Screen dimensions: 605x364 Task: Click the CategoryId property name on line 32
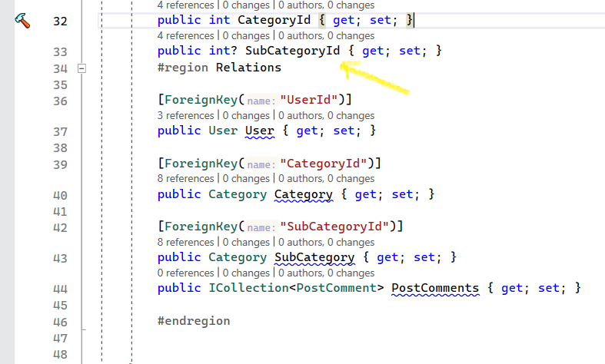tap(274, 20)
